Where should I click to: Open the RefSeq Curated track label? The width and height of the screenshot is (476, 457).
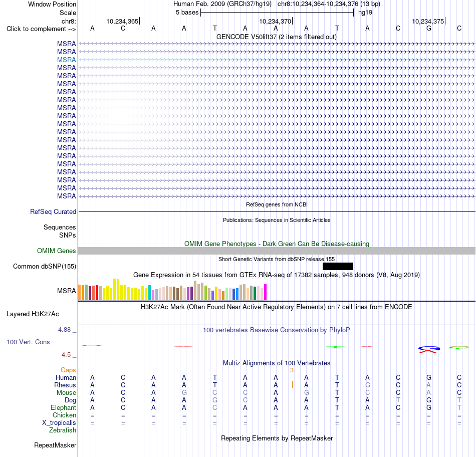coord(53,211)
